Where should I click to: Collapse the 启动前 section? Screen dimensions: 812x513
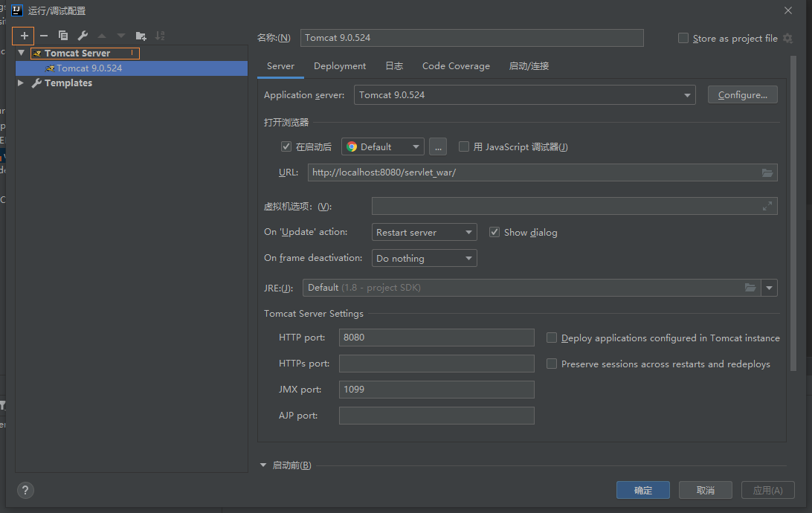click(x=263, y=465)
